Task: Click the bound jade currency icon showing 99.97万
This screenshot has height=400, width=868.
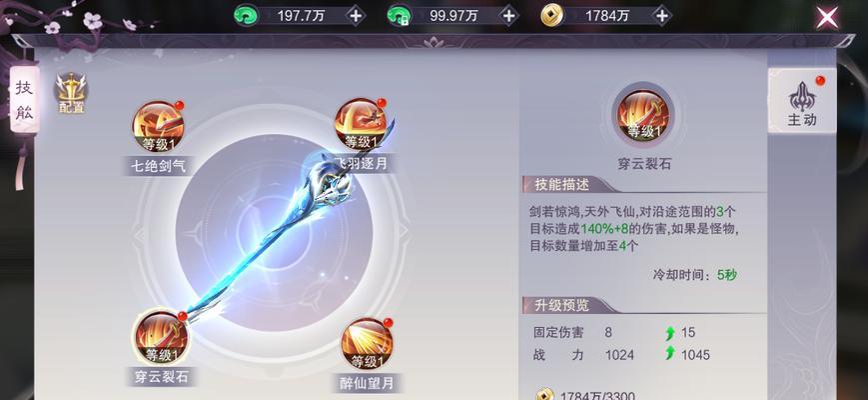Action: [x=400, y=16]
